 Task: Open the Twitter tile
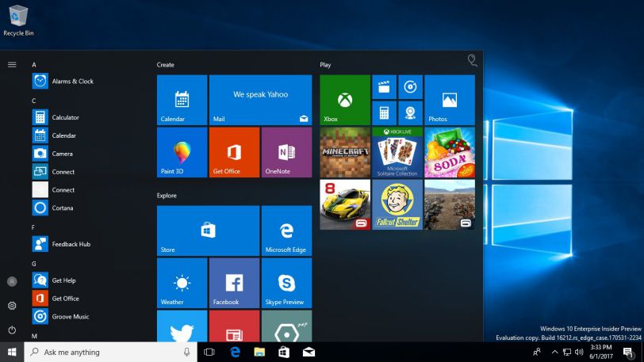[x=182, y=326]
